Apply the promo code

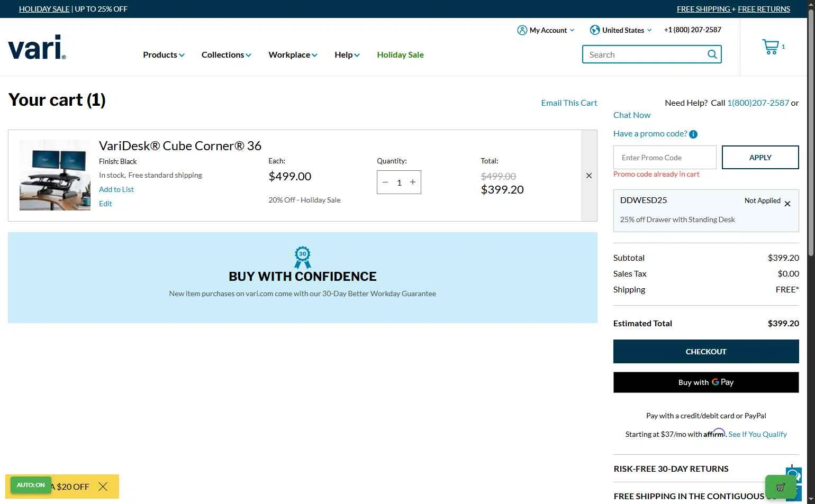click(x=760, y=158)
